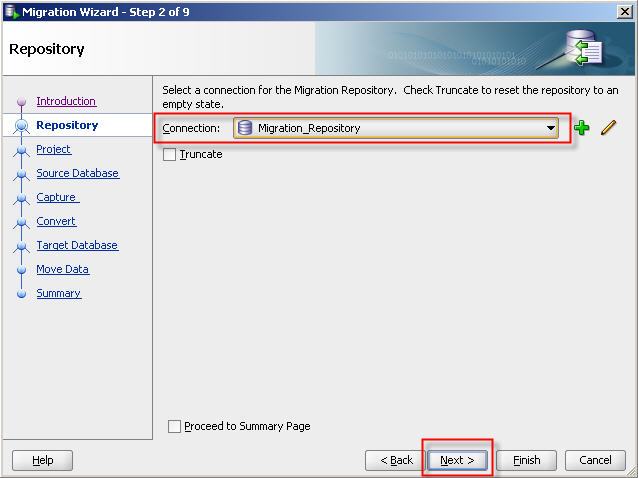The image size is (638, 478).
Task: Click the Summary step bullet node
Action: (22, 293)
